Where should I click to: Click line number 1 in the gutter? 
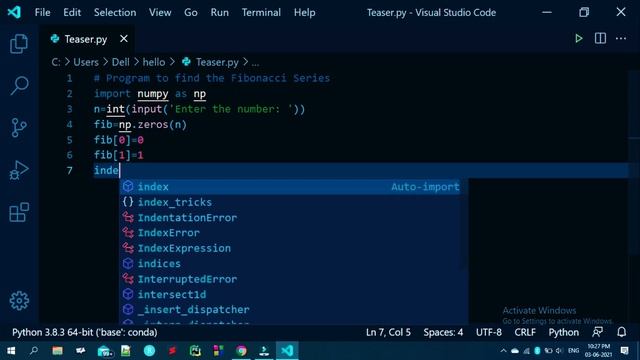coord(69,78)
